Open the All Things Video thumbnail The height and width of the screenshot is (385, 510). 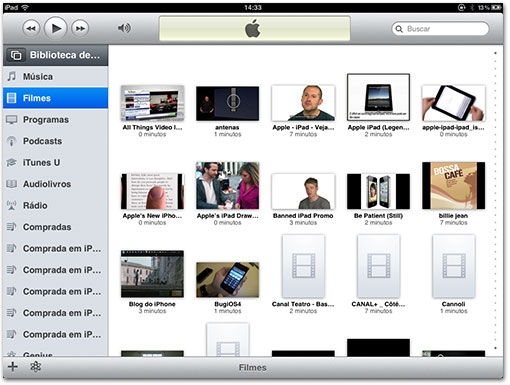point(152,103)
